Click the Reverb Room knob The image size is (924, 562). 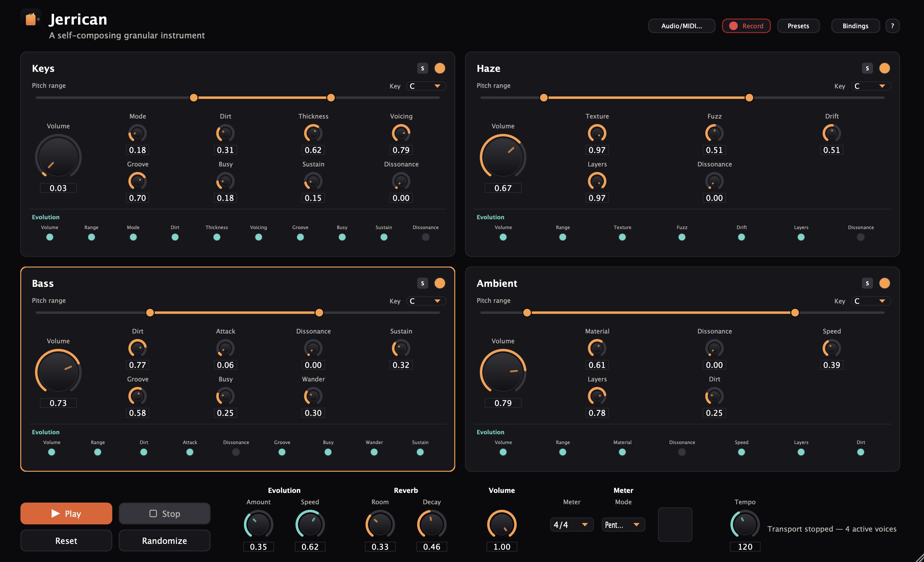click(380, 524)
